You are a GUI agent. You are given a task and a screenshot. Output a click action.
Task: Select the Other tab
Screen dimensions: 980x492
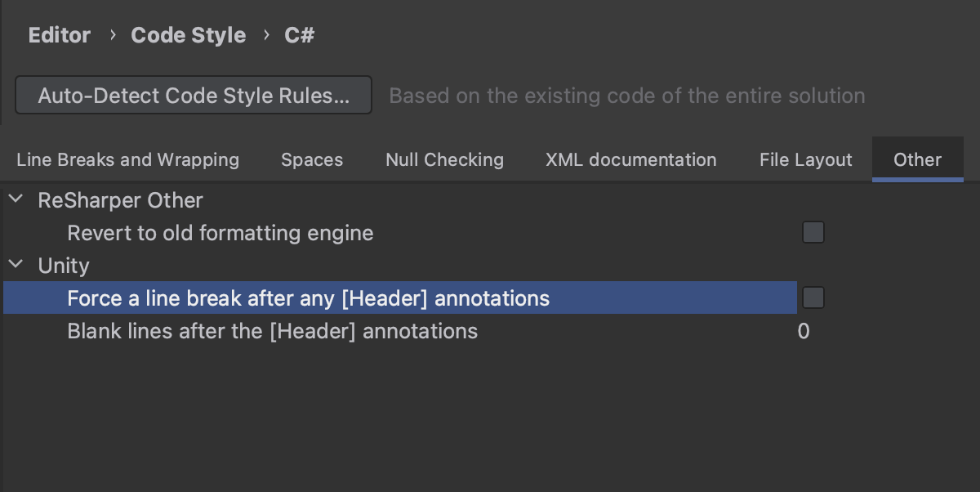[x=917, y=160]
